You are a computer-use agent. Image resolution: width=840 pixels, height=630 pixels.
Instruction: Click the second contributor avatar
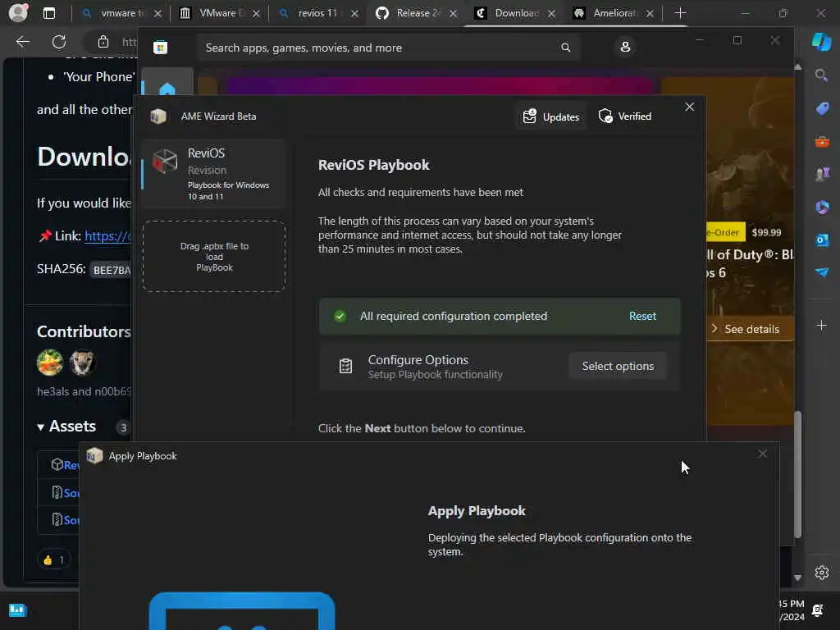[x=83, y=363]
